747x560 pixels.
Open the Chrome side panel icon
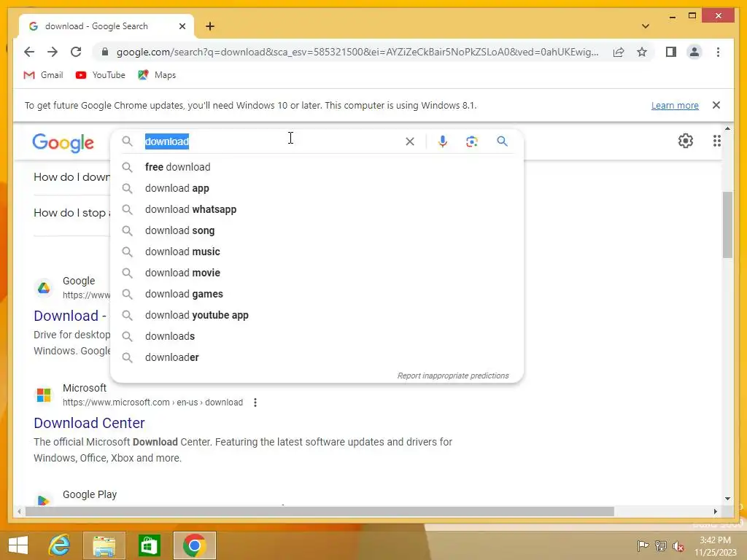tap(671, 52)
